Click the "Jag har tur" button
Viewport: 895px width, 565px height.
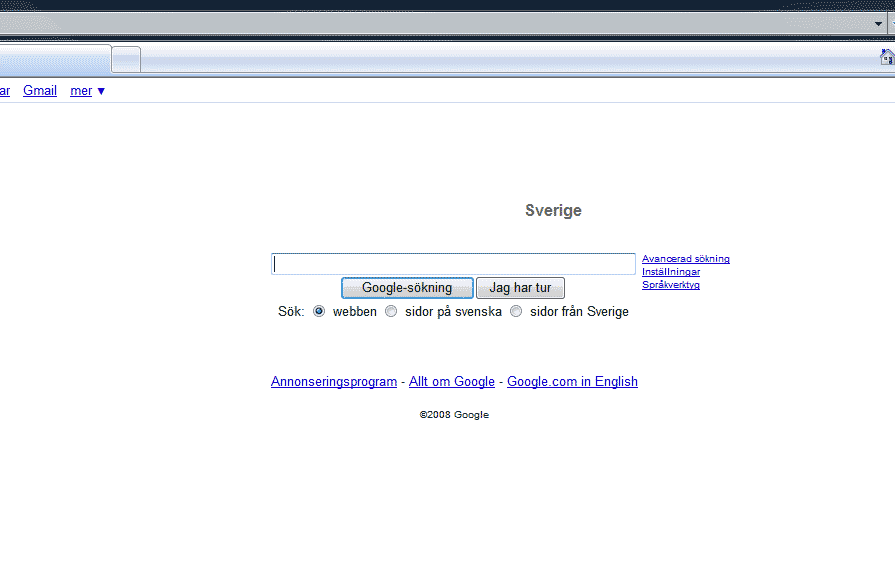520,288
